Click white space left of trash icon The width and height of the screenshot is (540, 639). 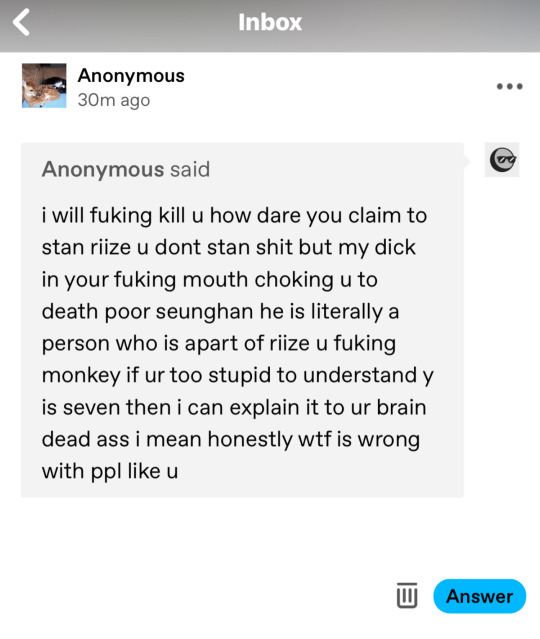pos(196,596)
